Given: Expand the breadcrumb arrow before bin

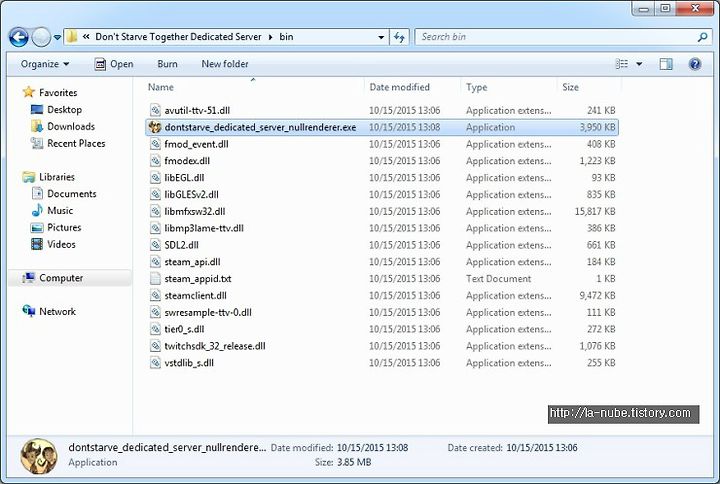Looking at the screenshot, I should [x=270, y=37].
